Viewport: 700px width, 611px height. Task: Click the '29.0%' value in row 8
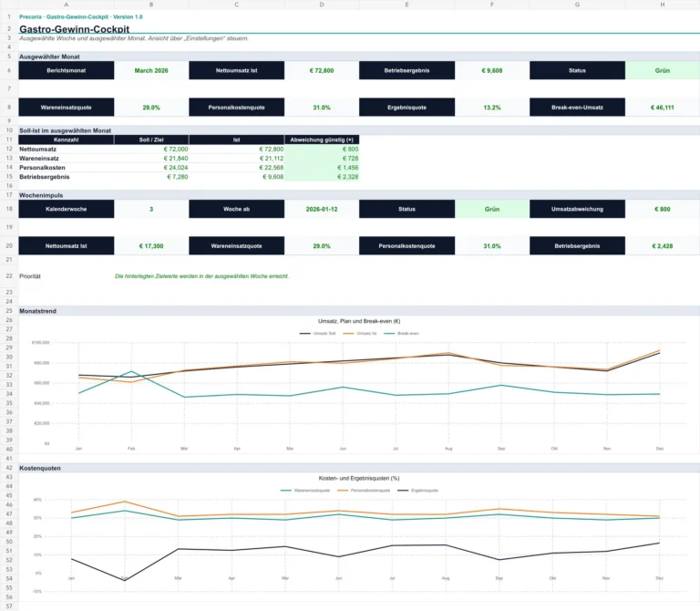(151, 108)
